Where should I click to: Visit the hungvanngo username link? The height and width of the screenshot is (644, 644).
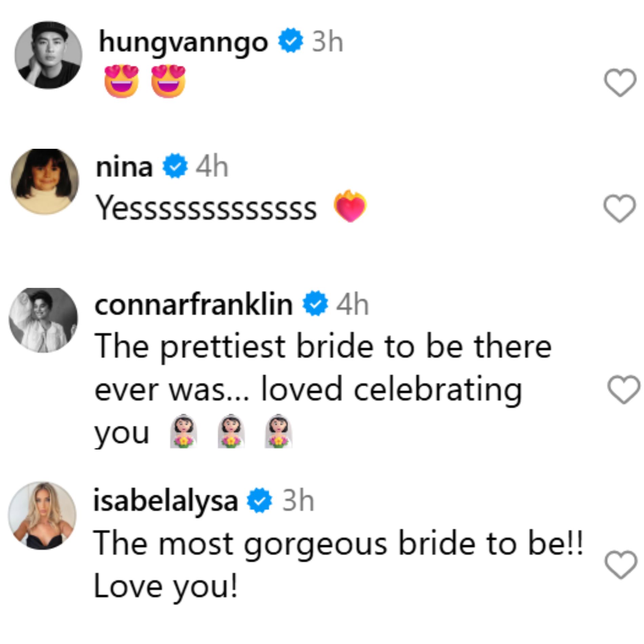(183, 42)
